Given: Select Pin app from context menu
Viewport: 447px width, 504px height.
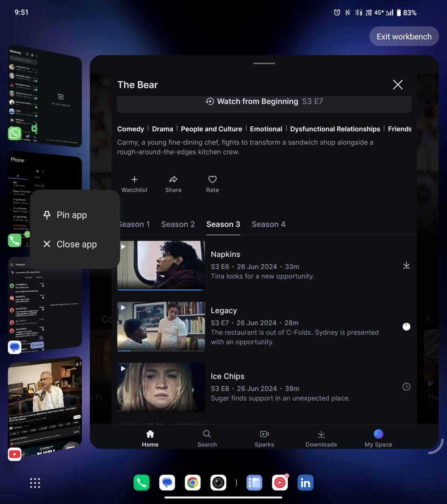Looking at the screenshot, I should [x=75, y=215].
